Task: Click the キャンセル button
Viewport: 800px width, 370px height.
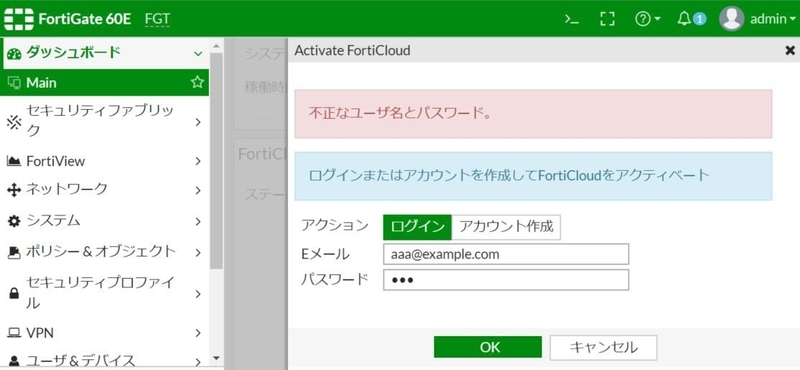Action: pos(603,348)
